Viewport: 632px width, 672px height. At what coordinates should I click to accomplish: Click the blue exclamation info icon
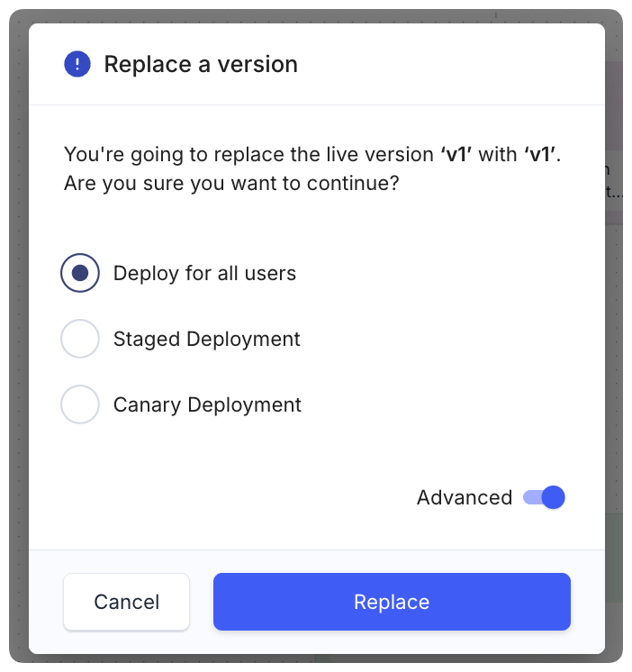click(x=77, y=64)
